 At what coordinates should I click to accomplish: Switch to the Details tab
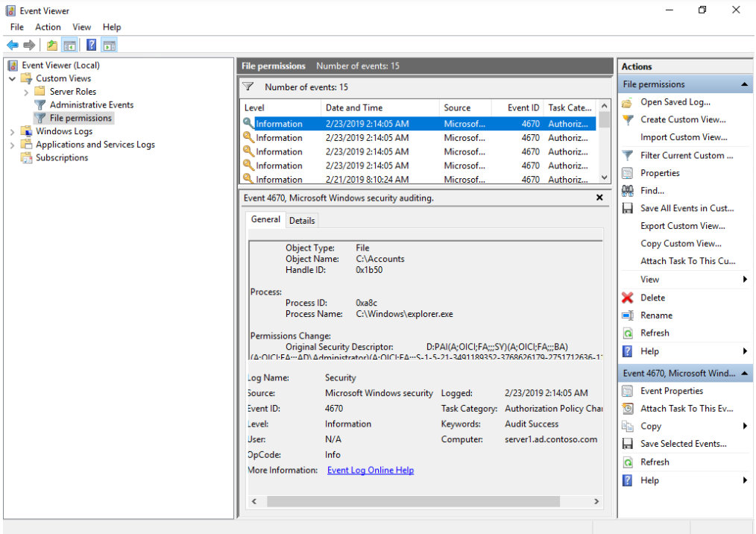click(302, 220)
